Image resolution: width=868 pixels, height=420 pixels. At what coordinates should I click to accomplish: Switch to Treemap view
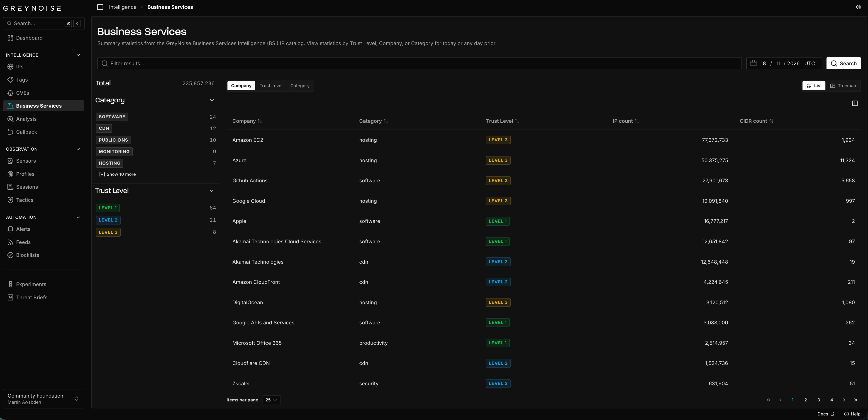(843, 86)
